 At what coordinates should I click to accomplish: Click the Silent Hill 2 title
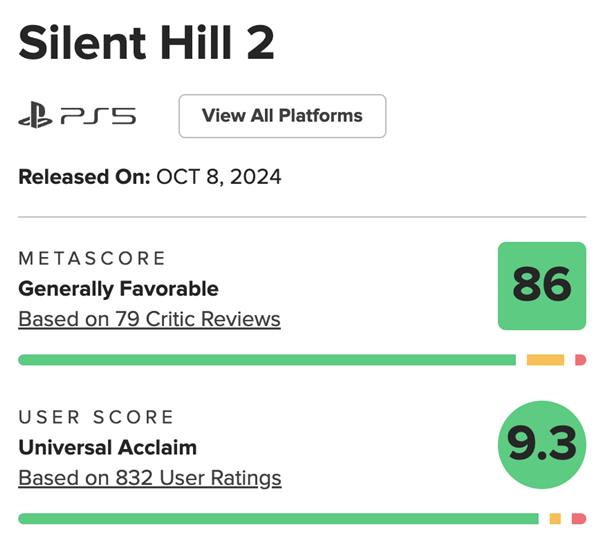pos(147,44)
